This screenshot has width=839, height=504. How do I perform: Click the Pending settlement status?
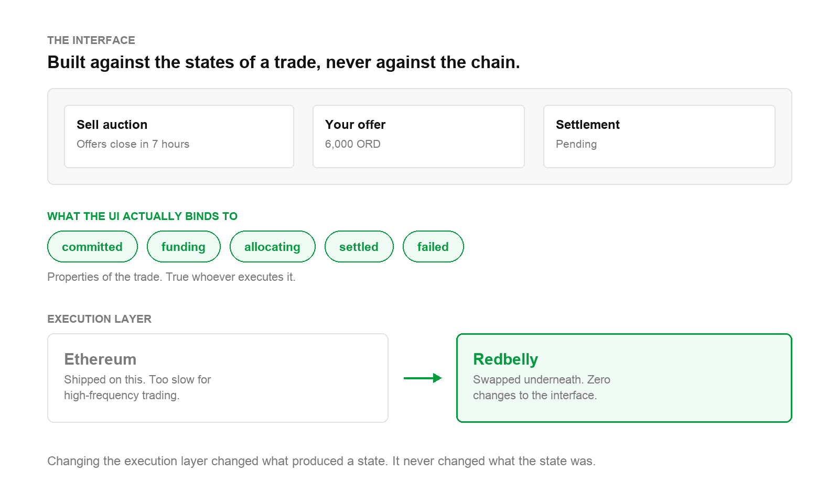576,144
